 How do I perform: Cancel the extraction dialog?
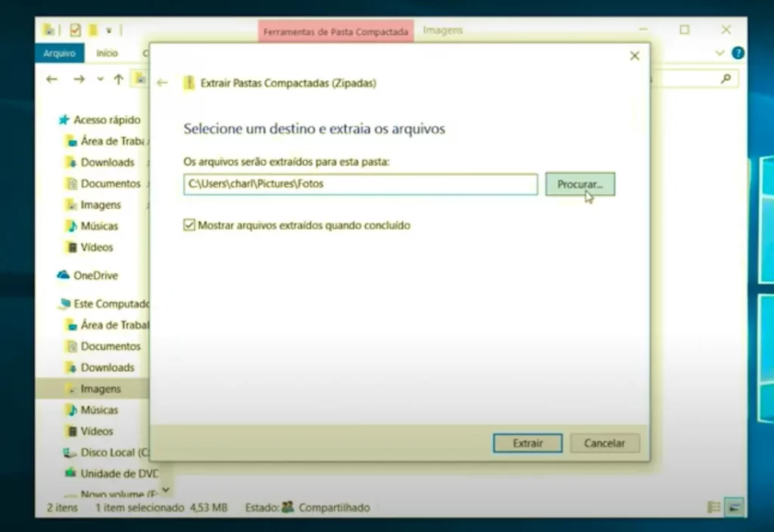coord(605,443)
